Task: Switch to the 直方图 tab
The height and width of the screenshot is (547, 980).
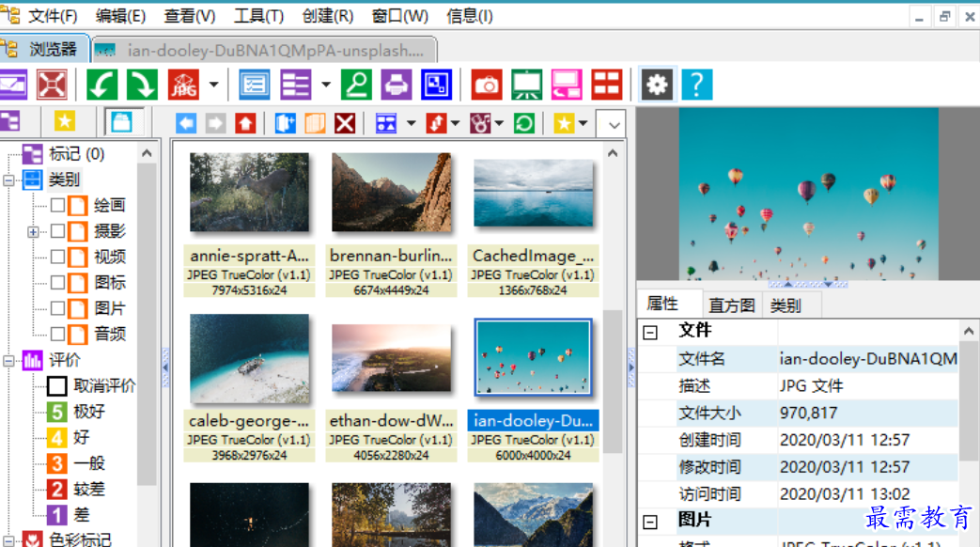Action: click(x=731, y=305)
